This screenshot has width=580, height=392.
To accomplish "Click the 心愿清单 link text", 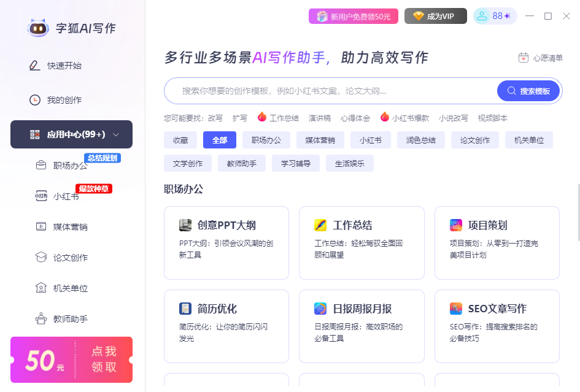I will [x=548, y=58].
